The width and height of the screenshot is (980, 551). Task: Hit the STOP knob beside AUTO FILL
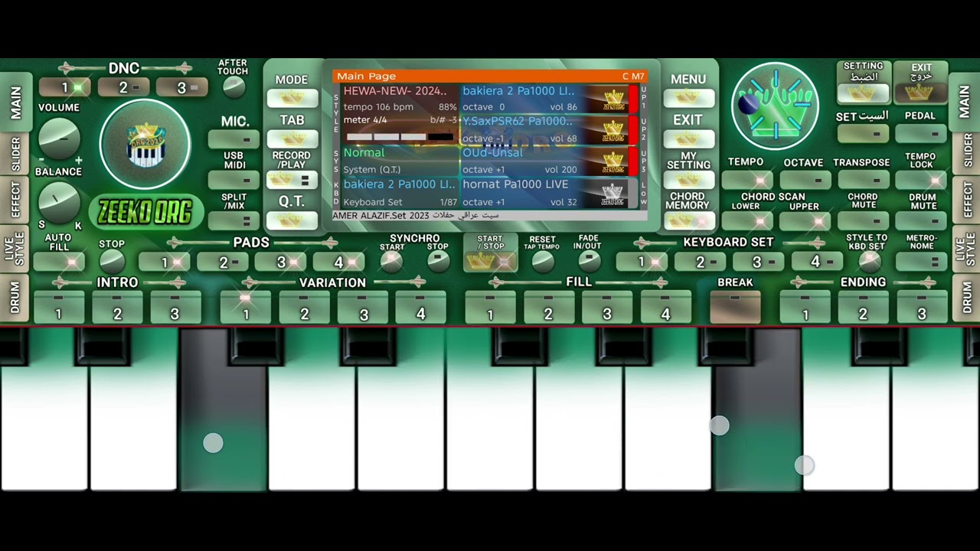pos(112,262)
